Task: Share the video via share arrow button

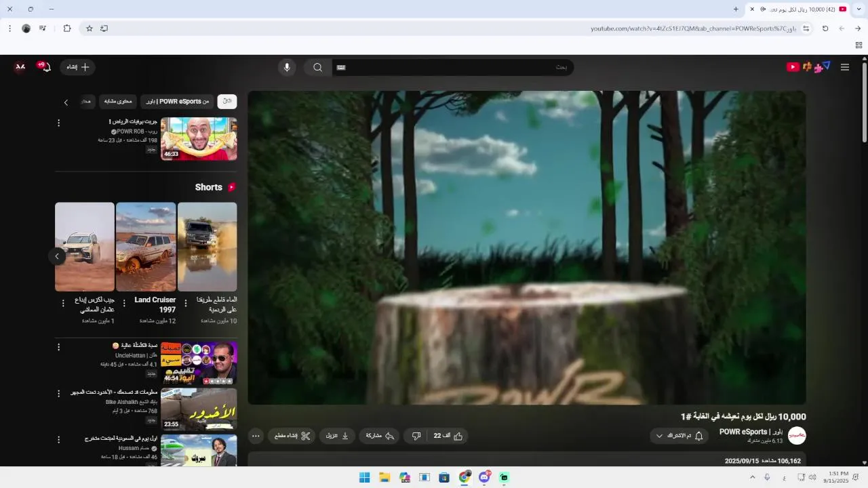Action: (x=380, y=436)
